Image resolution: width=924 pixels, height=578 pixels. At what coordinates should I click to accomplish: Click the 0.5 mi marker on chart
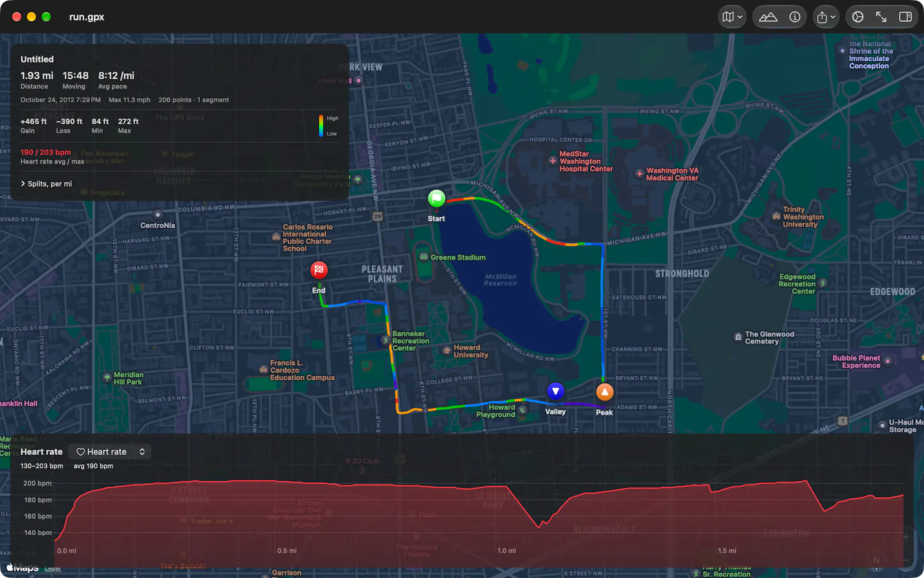(x=287, y=551)
